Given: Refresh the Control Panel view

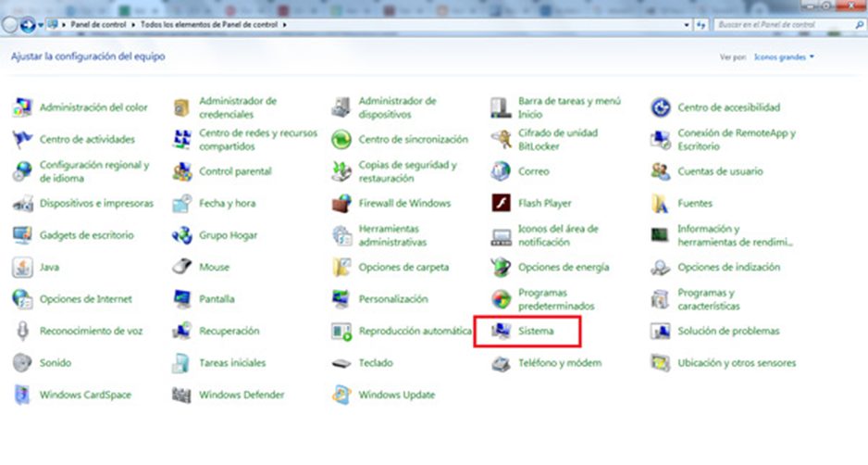Looking at the screenshot, I should pyautogui.click(x=701, y=25).
